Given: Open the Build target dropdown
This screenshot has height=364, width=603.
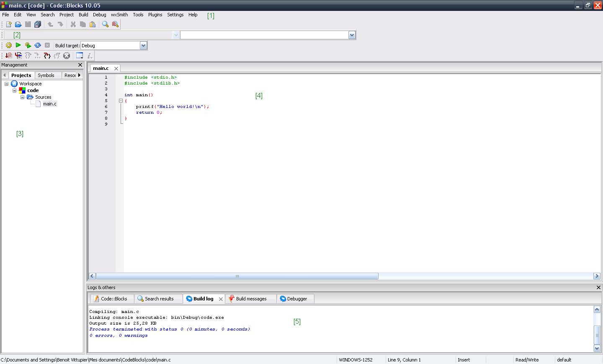Looking at the screenshot, I should (143, 46).
